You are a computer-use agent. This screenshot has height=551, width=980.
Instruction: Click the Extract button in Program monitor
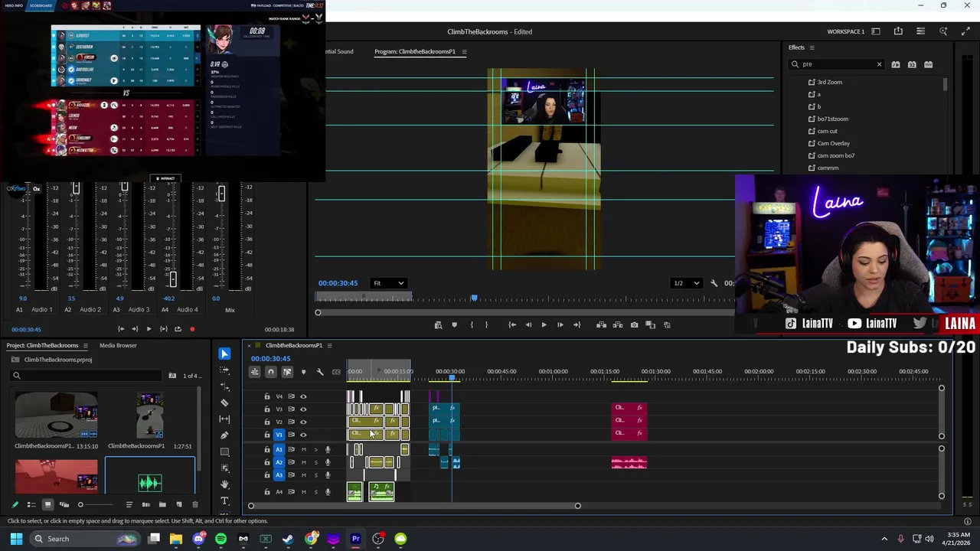coord(618,325)
